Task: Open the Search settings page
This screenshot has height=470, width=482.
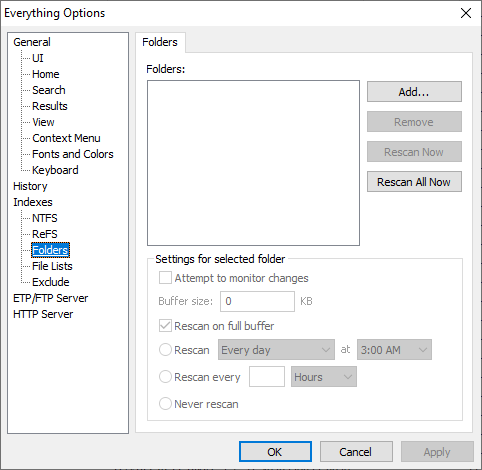Action: pyautogui.click(x=49, y=90)
